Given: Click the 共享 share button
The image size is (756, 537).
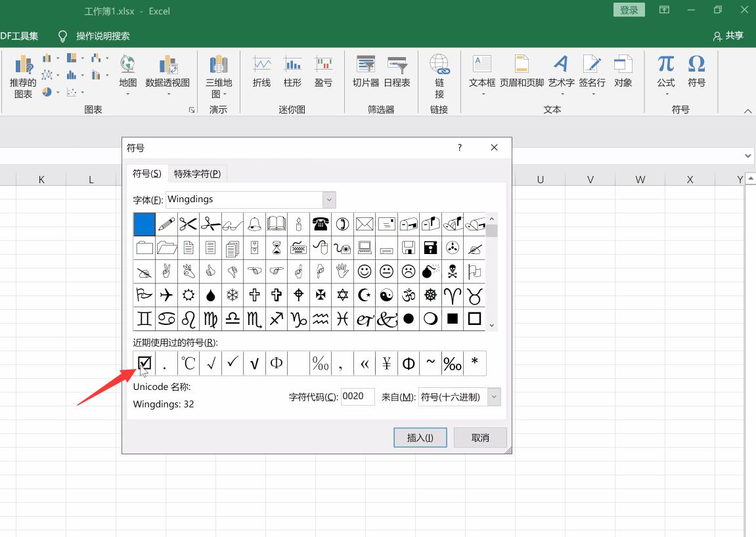Looking at the screenshot, I should [728, 36].
